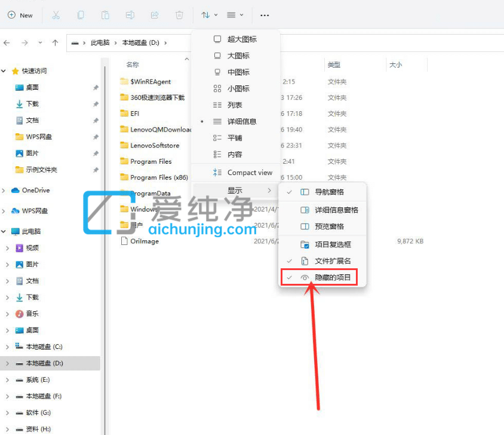Unpin 桌面 using its pin icon
504x435 pixels.
point(96,87)
